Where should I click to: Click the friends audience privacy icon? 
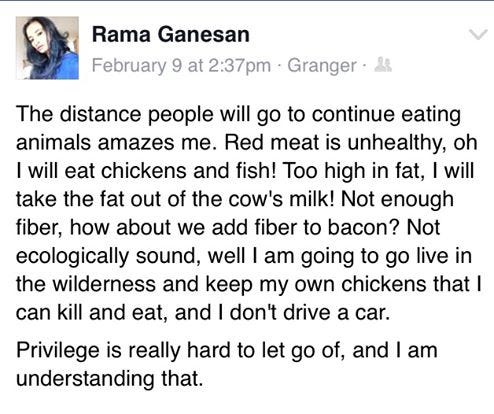coord(383,65)
